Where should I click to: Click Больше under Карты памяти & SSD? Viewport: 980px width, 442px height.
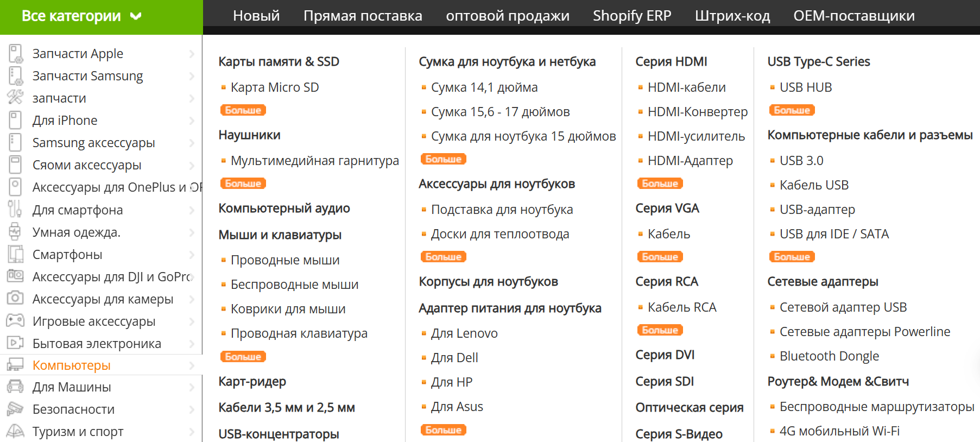[243, 110]
